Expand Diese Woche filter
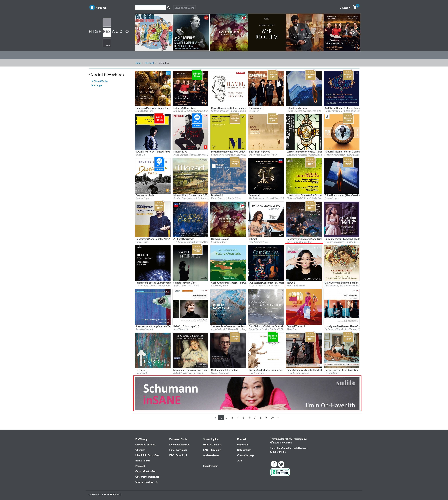The width and height of the screenshot is (448, 500). click(x=100, y=81)
